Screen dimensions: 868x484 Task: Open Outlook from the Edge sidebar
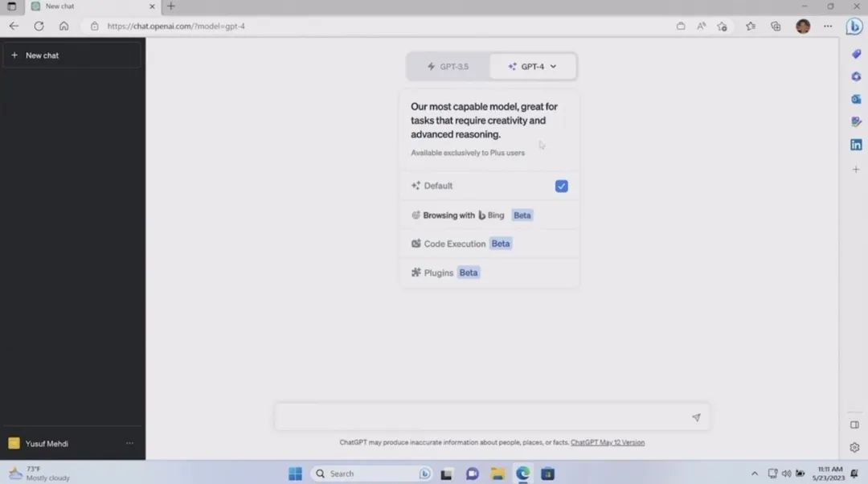point(855,99)
